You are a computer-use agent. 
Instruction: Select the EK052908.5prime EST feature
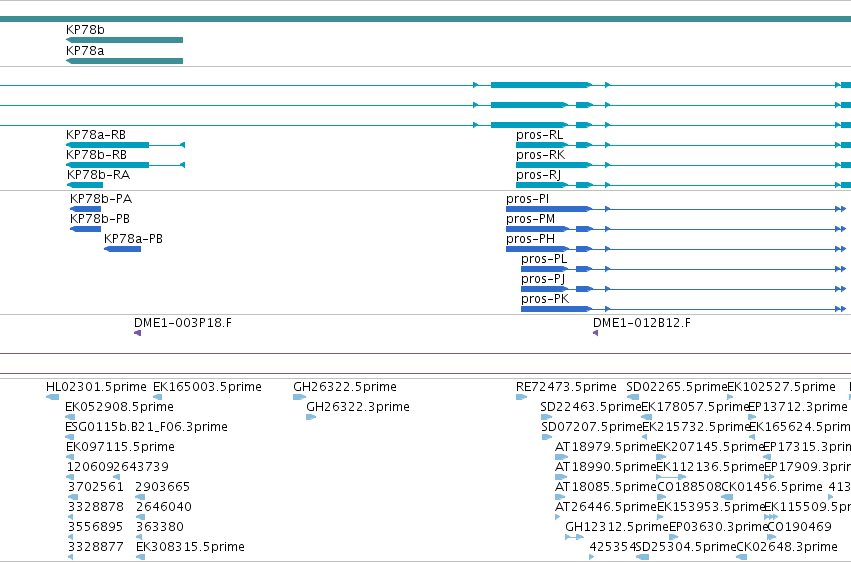click(69, 417)
